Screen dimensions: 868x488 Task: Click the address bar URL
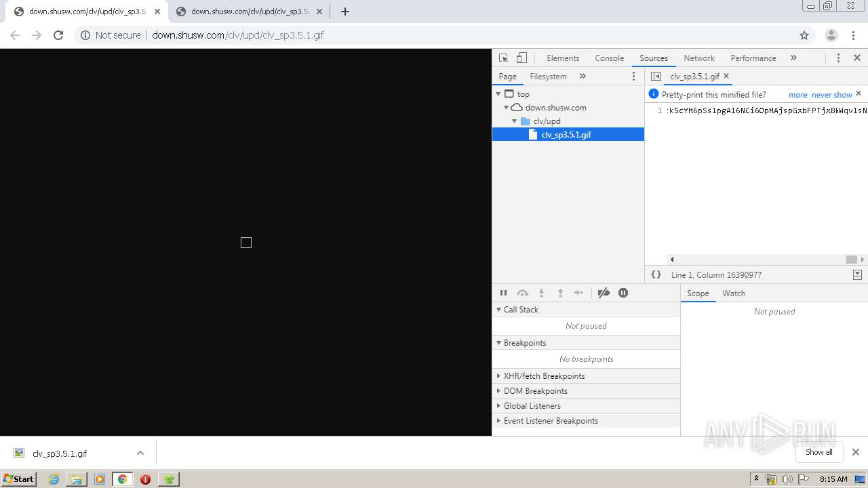coord(238,35)
